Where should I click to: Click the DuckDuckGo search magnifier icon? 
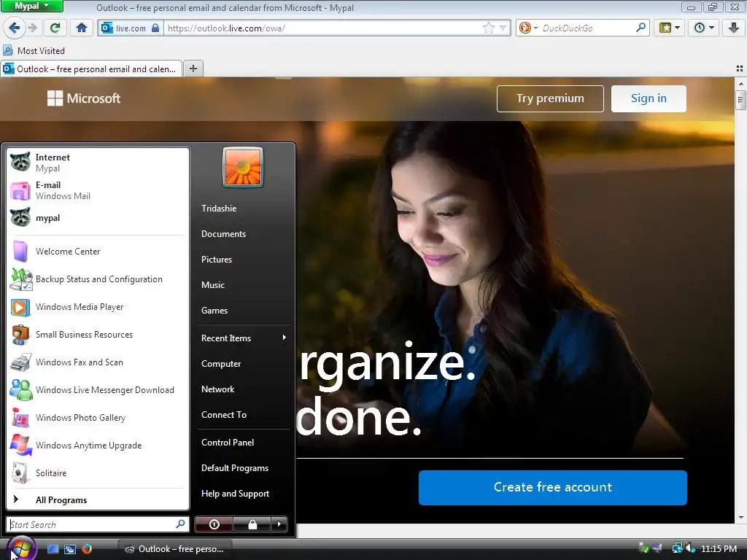click(x=640, y=28)
